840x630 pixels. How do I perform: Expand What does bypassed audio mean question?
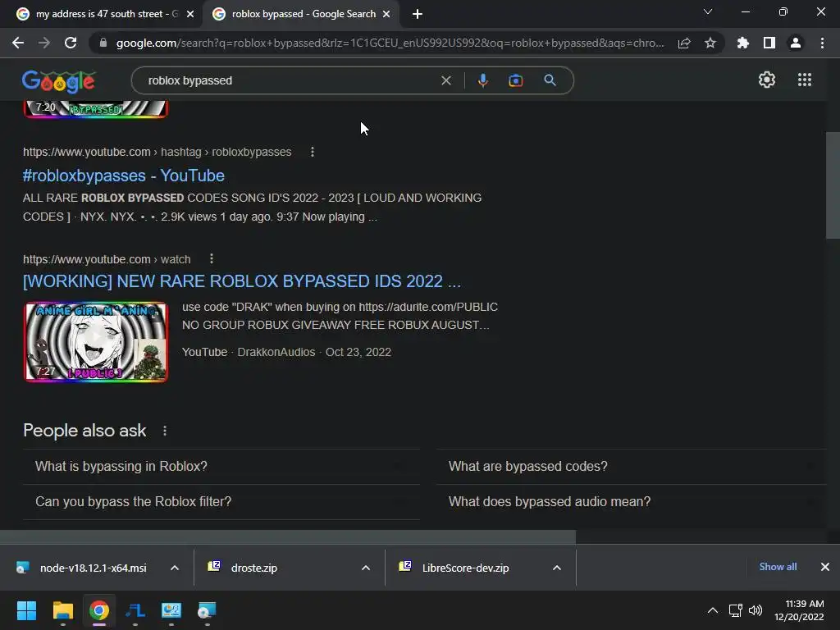(632, 502)
